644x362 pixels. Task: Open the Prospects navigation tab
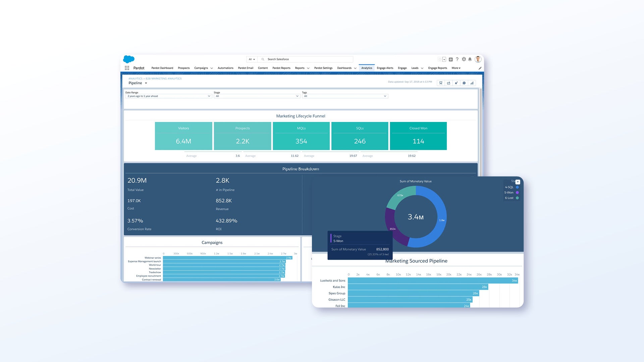[183, 68]
